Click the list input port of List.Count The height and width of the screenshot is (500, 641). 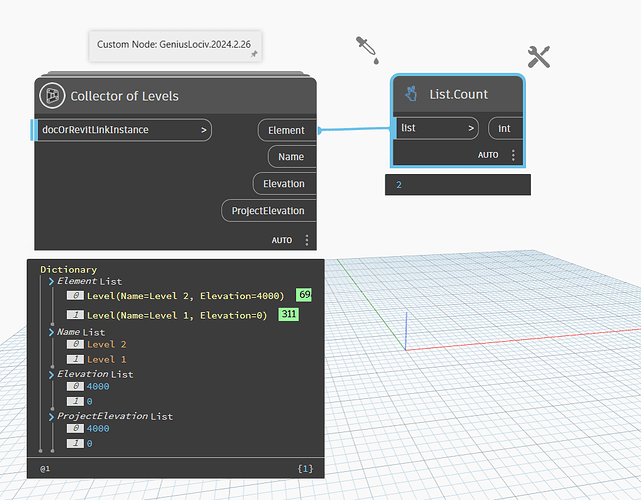[435, 128]
